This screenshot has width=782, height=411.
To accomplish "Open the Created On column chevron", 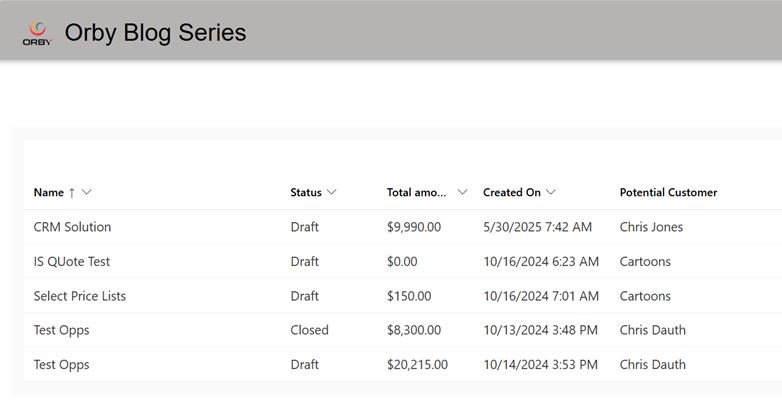I will pos(551,192).
